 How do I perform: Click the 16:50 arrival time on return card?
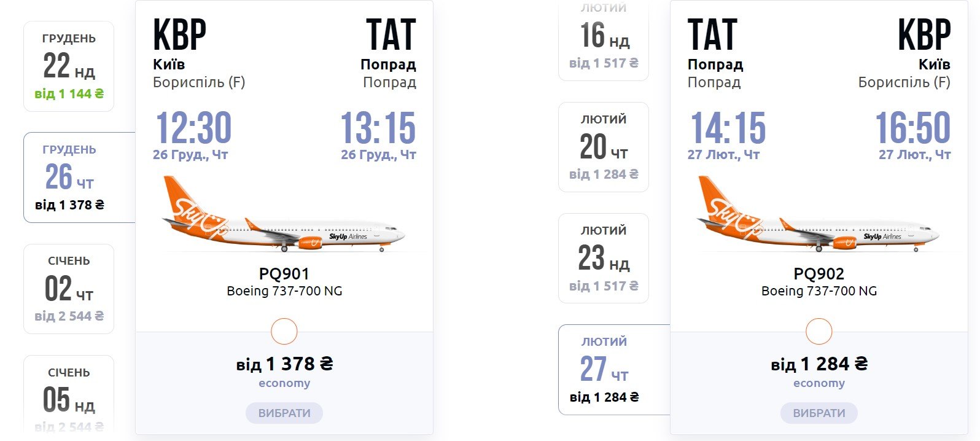913,128
